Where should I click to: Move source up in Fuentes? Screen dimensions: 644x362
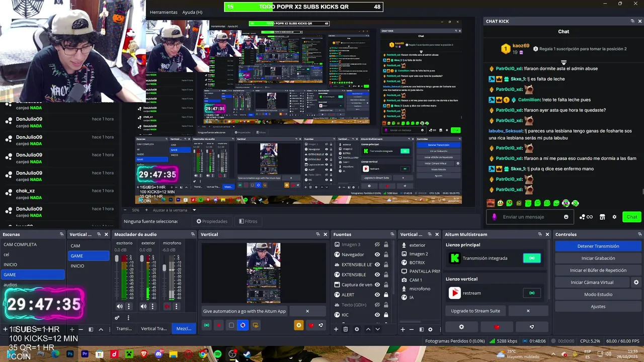368,329
